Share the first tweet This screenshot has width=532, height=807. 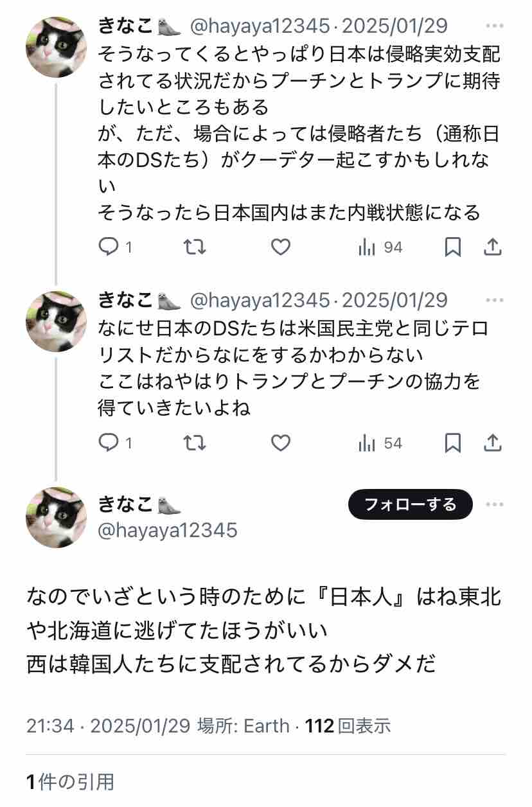click(493, 247)
